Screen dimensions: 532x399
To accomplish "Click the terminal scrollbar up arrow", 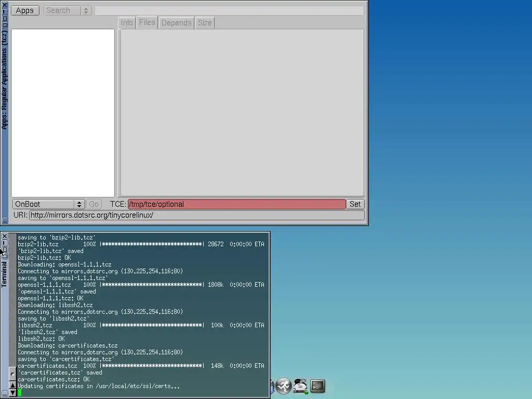I will [x=12, y=385].
